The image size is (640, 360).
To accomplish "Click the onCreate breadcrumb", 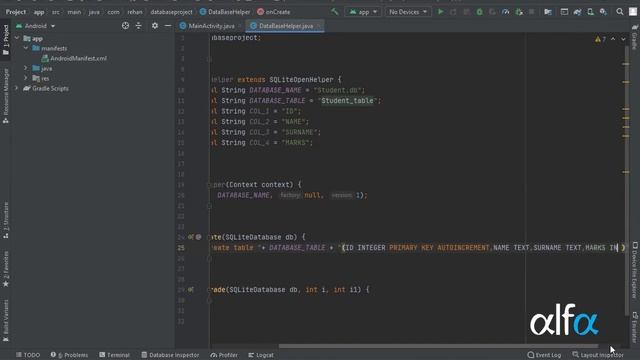I will (x=274, y=12).
